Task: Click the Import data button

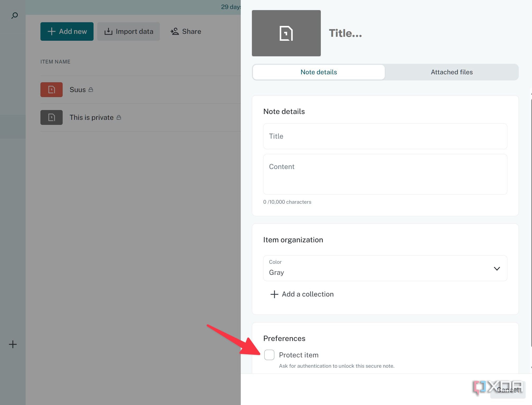Action: click(x=128, y=31)
